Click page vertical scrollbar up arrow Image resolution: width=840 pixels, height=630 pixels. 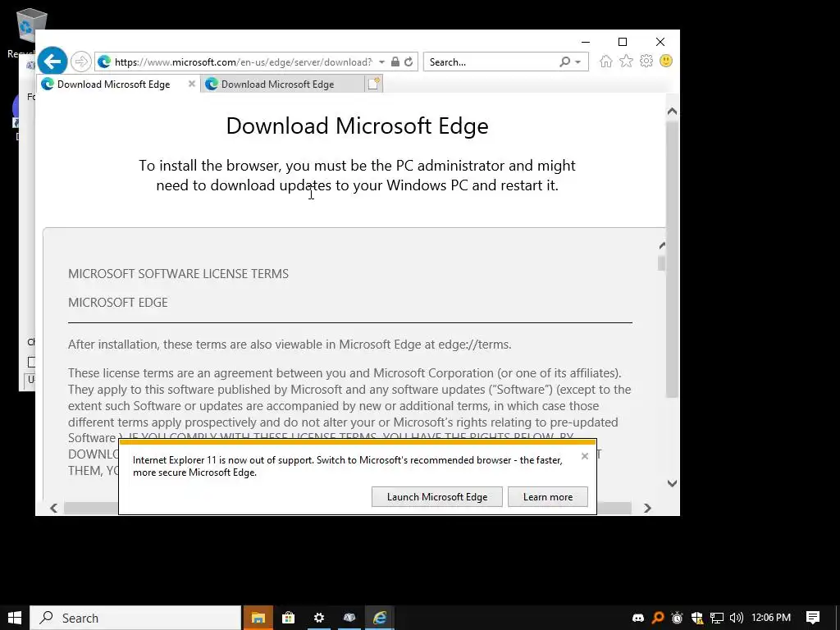coord(672,112)
